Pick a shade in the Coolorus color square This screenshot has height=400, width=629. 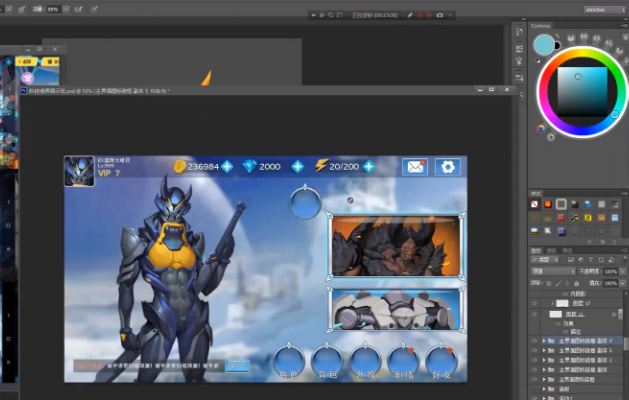point(582,92)
